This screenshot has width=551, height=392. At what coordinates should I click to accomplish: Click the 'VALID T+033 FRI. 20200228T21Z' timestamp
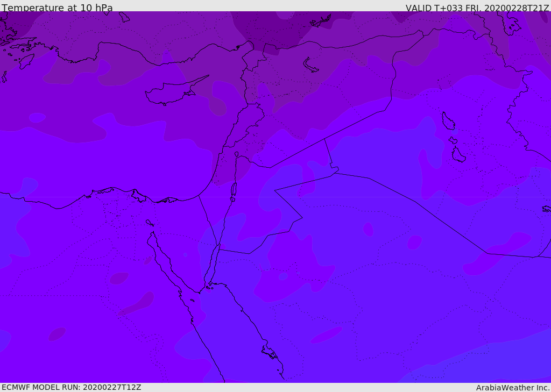click(477, 8)
